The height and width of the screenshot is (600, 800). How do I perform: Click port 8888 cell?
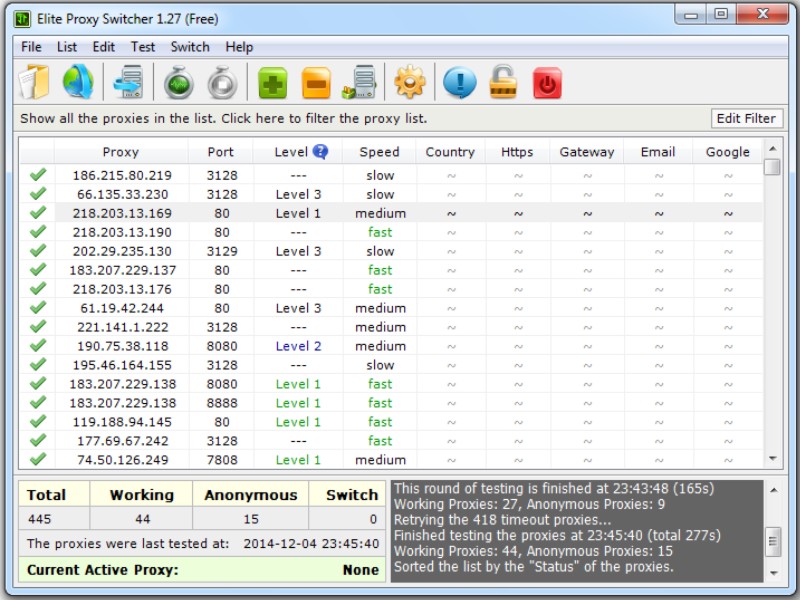coord(222,403)
